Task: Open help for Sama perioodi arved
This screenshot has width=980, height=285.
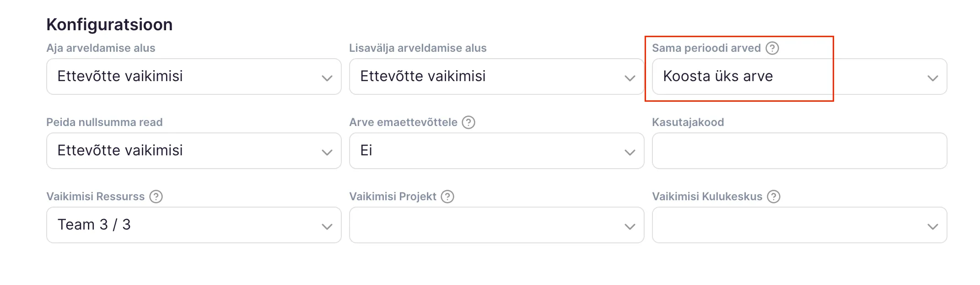Action: [772, 48]
